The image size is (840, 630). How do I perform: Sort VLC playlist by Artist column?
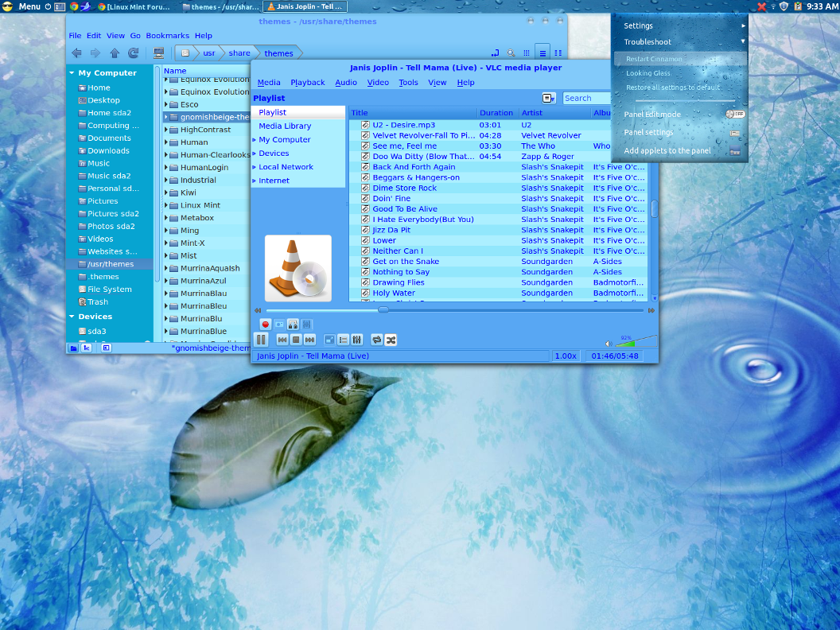click(554, 112)
